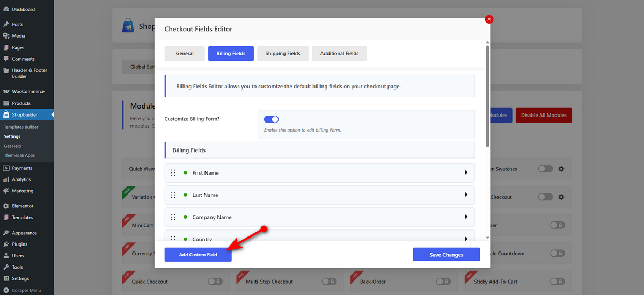Open the Plugins plug icon
644x295 pixels.
pyautogui.click(x=6, y=244)
